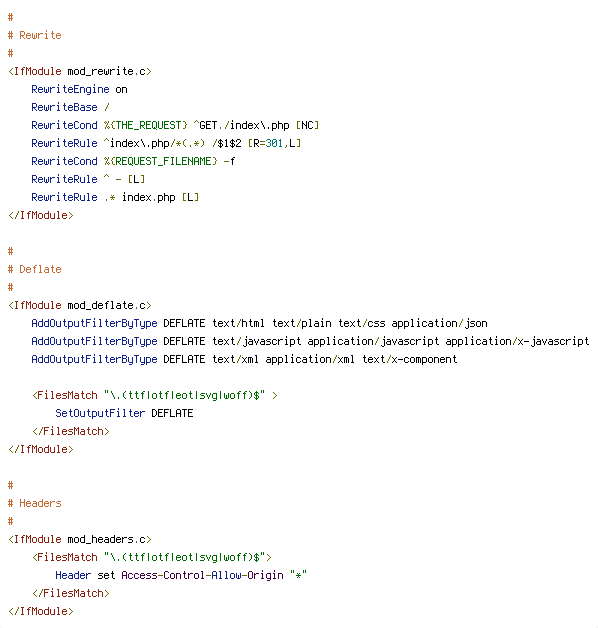Screen dimensions: 598x628
Task: Click the 'Header' directive keyword
Action: tap(73, 576)
